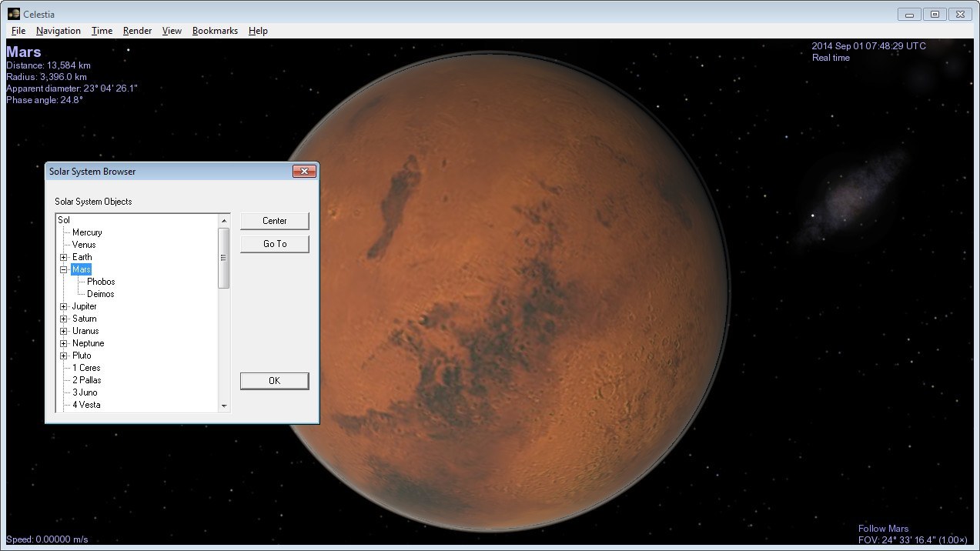Click the tree scrollbar up arrow
The height and width of the screenshot is (551, 980).
pyautogui.click(x=224, y=221)
